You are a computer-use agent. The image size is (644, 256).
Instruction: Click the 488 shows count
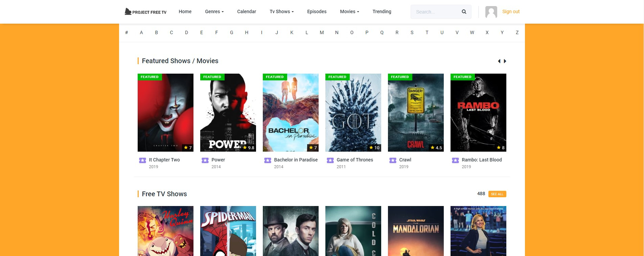pos(481,194)
